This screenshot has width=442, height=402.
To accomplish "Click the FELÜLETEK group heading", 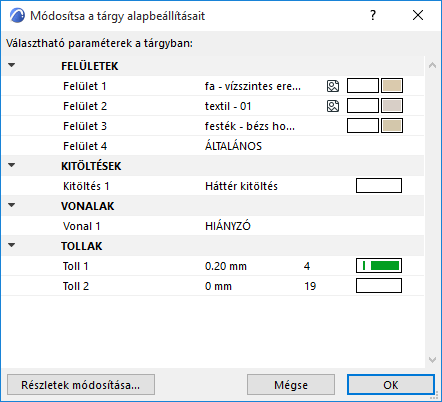I will pos(90,66).
